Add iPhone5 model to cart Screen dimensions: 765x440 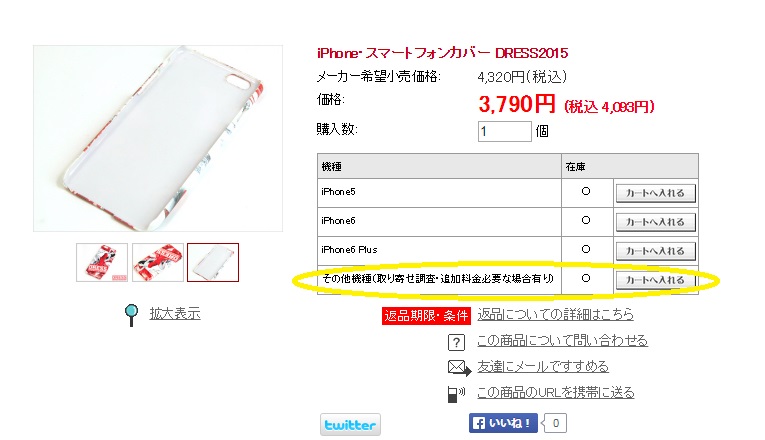pyautogui.click(x=655, y=193)
